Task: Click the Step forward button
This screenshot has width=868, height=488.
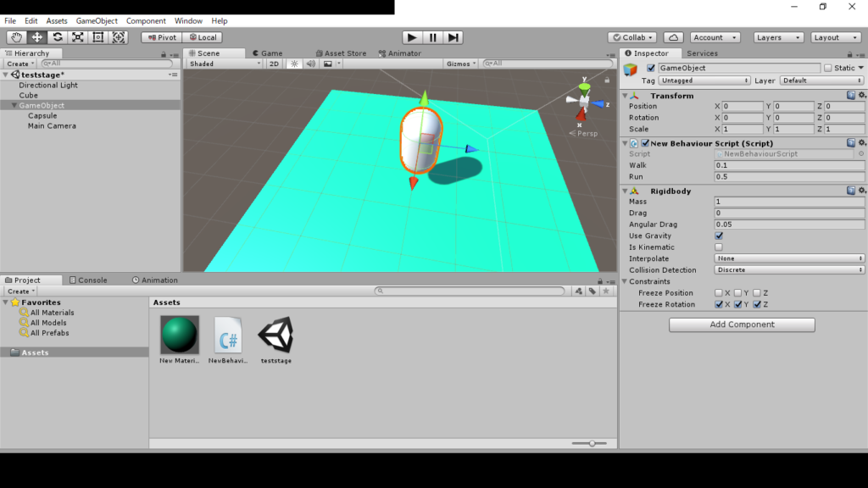Action: (454, 37)
